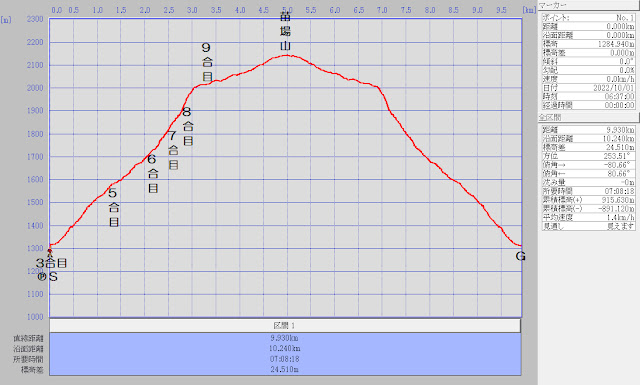Click the marker 標高差 0.000m row
Image resolution: width=640 pixels, height=385 pixels.
589,53
